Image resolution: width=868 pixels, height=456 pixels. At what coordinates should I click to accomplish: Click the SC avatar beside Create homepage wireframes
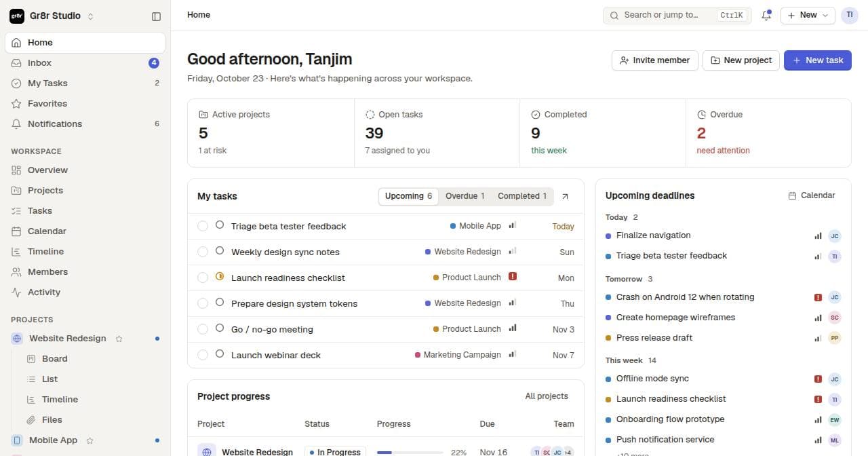[x=835, y=318]
